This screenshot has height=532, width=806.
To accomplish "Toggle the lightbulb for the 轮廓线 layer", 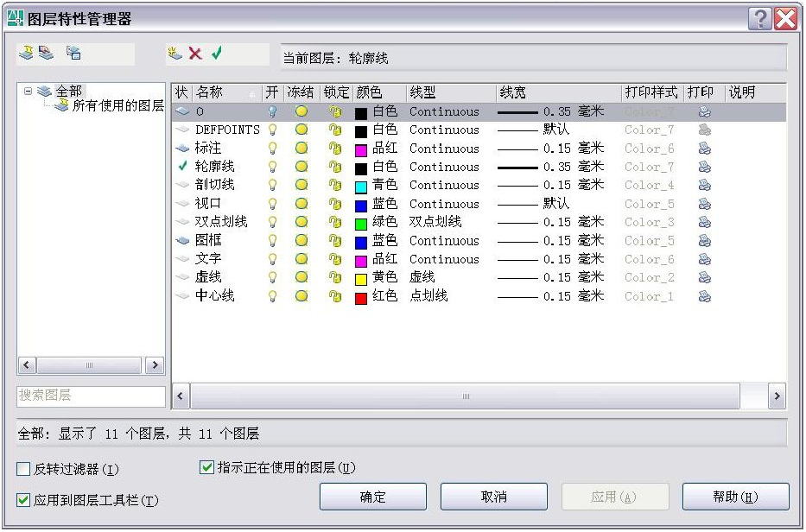I will tap(272, 167).
